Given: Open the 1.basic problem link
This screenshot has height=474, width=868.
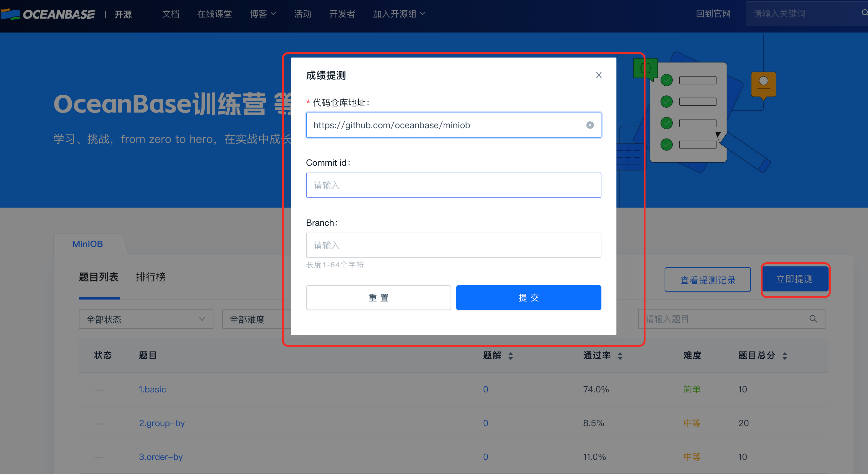Looking at the screenshot, I should [x=152, y=389].
